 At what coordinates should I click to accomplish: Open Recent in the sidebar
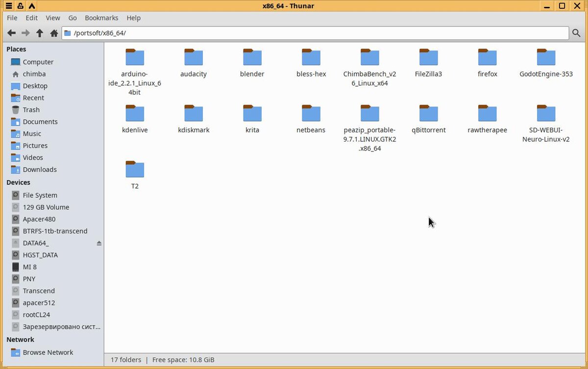[x=52, y=98]
